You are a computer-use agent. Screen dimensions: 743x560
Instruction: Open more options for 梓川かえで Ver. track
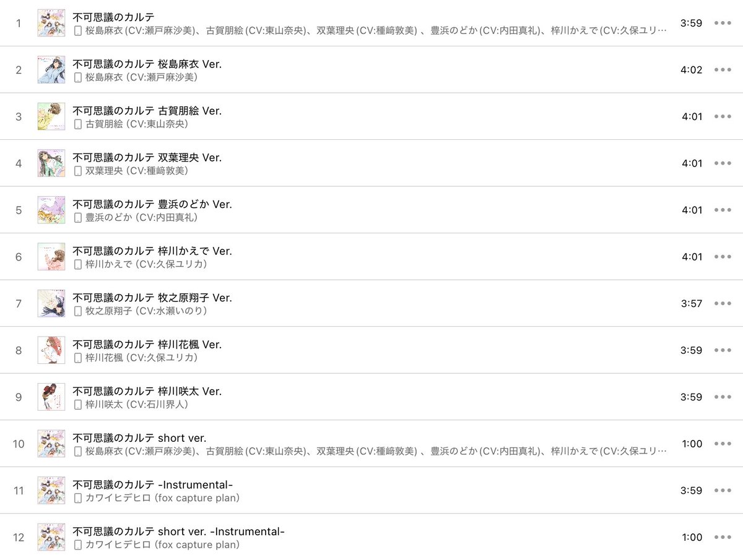pos(723,257)
